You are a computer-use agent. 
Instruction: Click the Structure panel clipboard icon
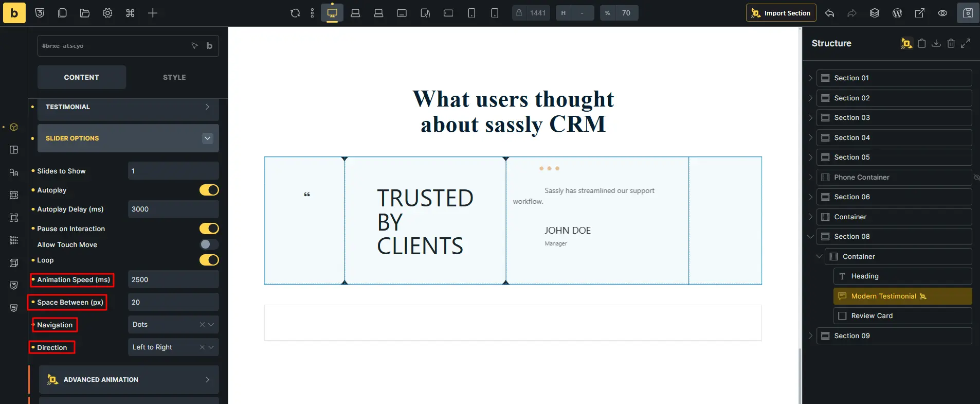[x=922, y=43]
